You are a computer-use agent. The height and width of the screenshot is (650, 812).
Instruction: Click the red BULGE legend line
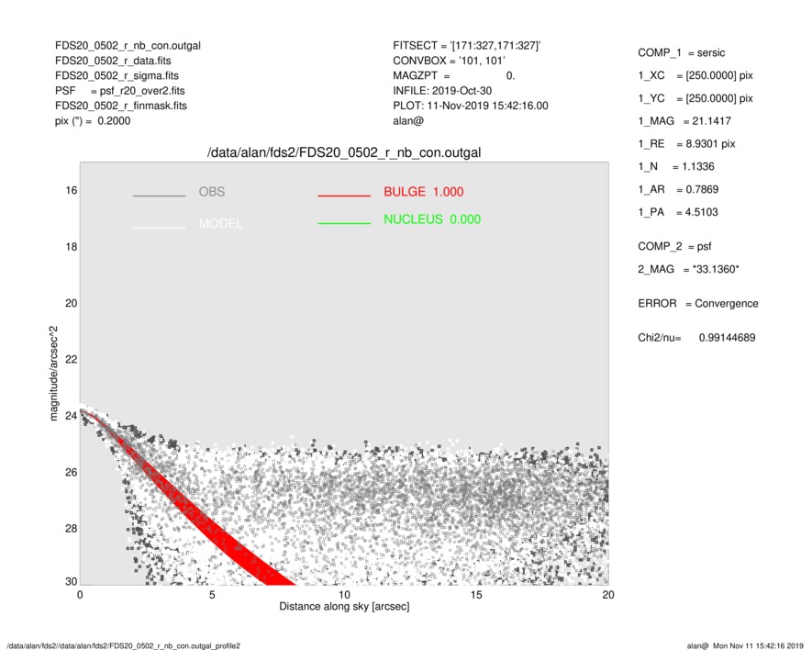click(x=344, y=196)
